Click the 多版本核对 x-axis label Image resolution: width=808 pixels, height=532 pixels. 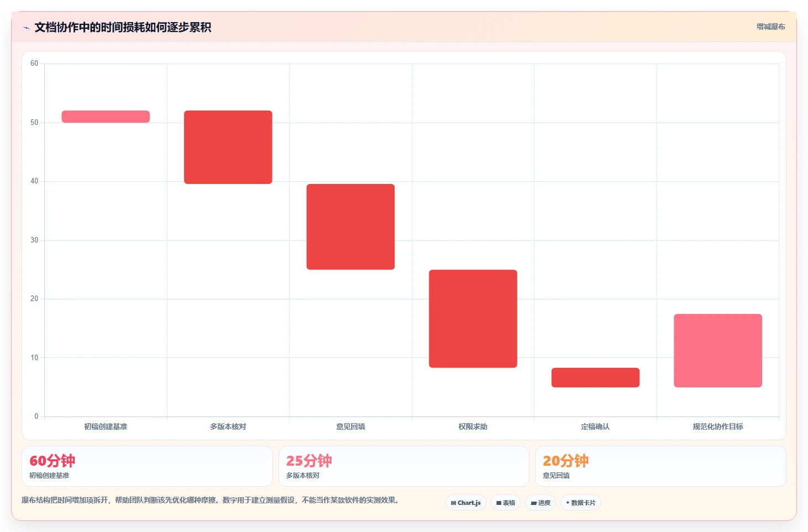tap(228, 426)
